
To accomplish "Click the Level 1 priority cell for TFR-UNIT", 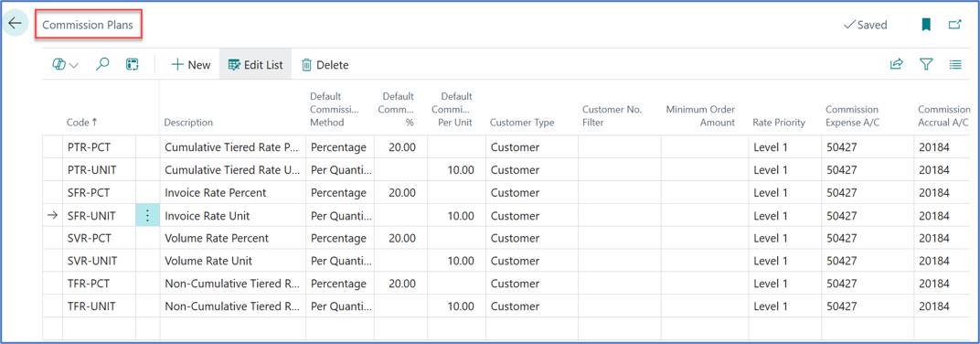I will click(785, 306).
